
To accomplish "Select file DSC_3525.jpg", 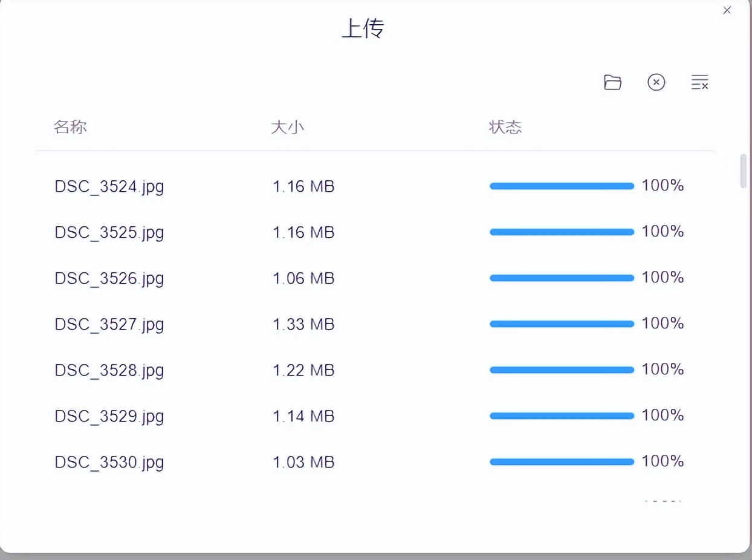I will 109,232.
